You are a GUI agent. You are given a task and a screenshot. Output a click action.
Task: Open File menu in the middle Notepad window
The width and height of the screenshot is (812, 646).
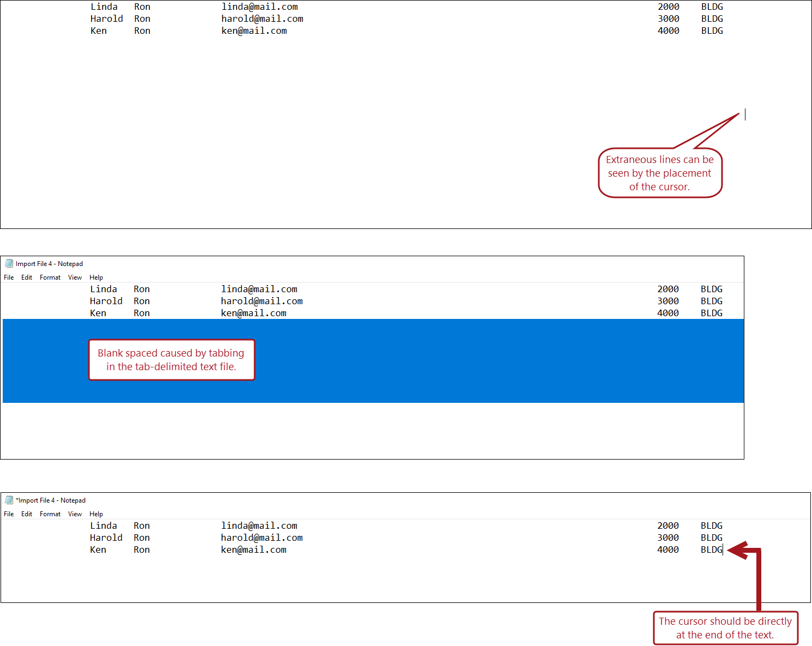click(9, 277)
